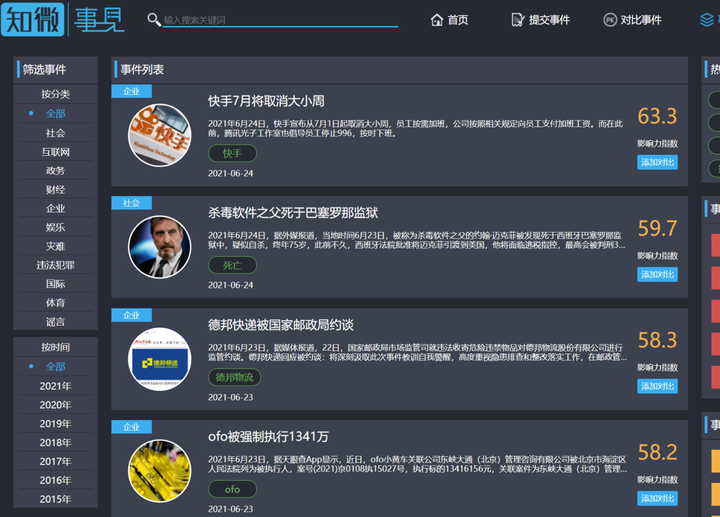Click the 企业 label on 快手 card
The image size is (720, 517).
tap(131, 91)
